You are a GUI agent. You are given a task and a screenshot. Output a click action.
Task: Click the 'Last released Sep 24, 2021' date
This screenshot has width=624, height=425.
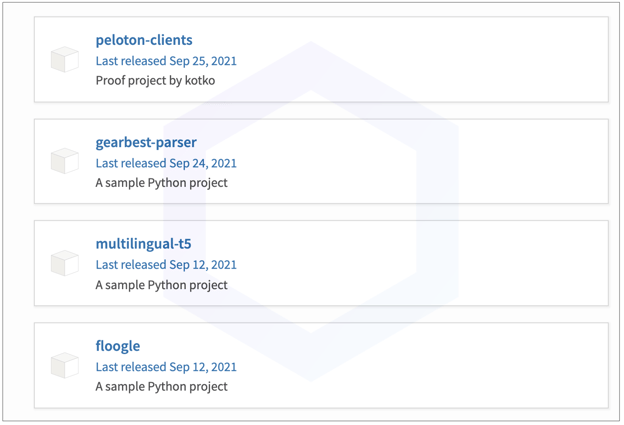166,163
